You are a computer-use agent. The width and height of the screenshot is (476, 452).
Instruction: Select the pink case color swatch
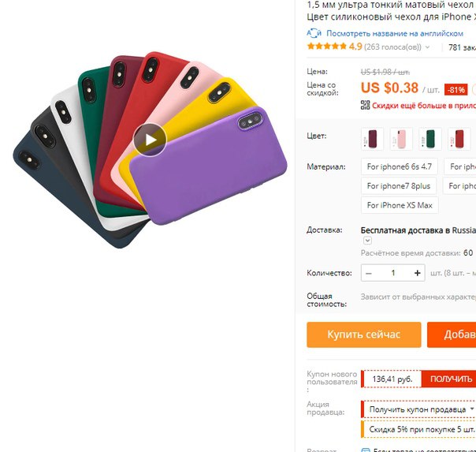(401, 139)
